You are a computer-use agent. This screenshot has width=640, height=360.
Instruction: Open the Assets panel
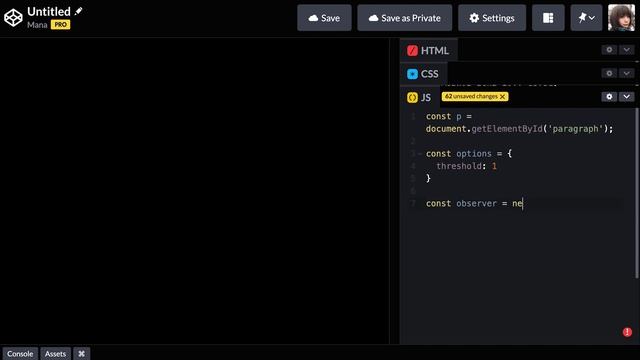coord(55,353)
